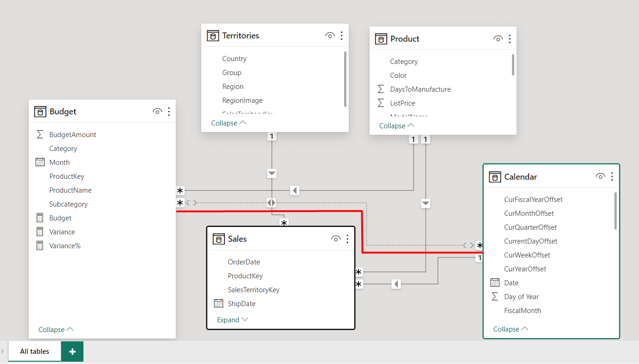Click the table icon on the Sales header
This screenshot has width=639, height=364.
pyautogui.click(x=218, y=238)
